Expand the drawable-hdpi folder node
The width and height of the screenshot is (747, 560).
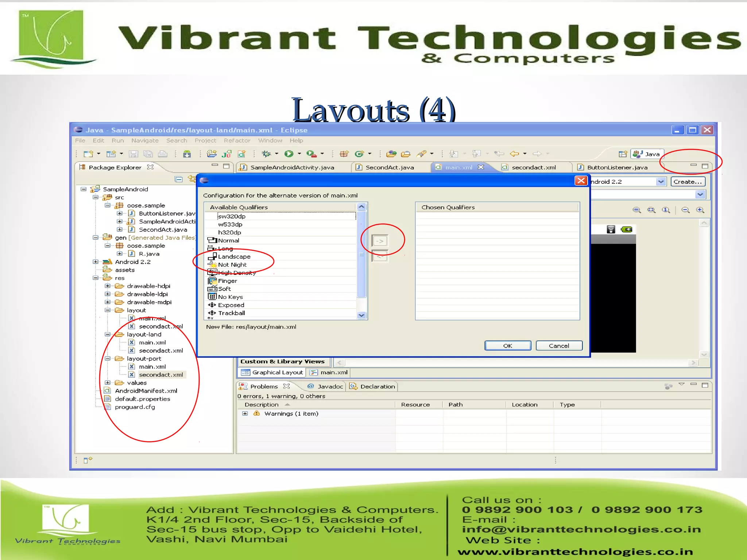(108, 286)
